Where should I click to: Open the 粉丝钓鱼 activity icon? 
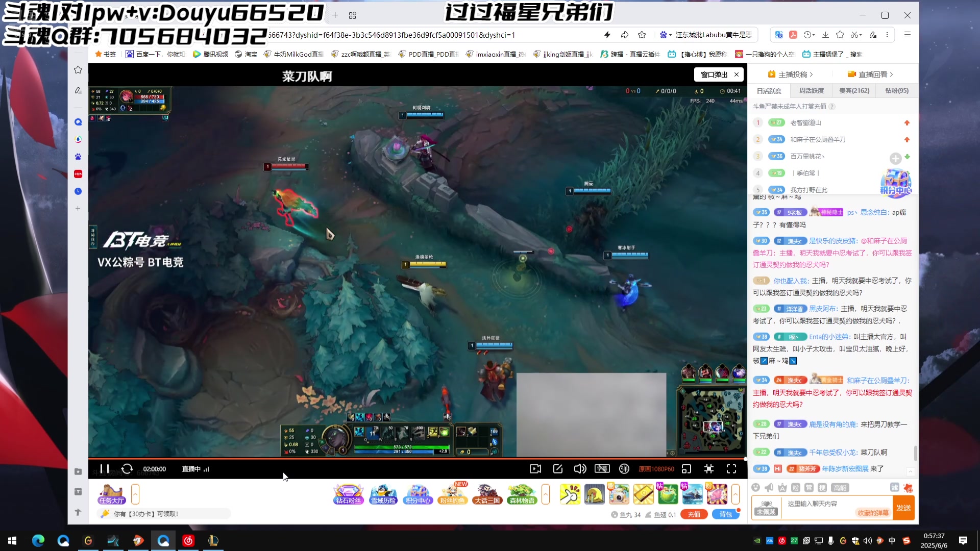tap(453, 494)
